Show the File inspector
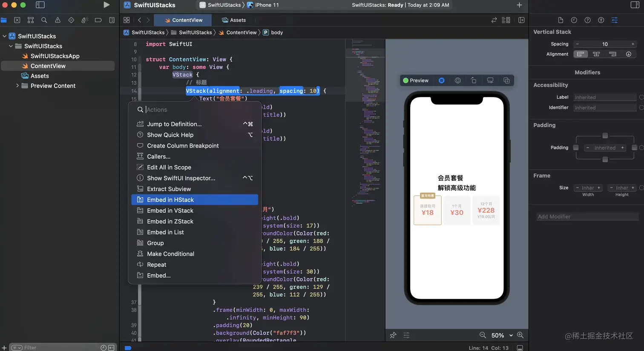The image size is (644, 351). pyautogui.click(x=561, y=20)
